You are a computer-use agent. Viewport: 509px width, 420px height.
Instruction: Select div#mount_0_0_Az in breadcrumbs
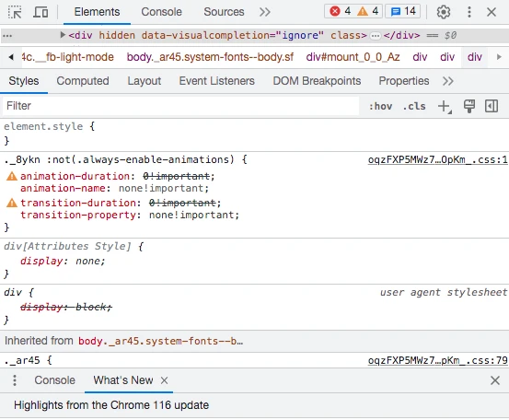coord(353,57)
